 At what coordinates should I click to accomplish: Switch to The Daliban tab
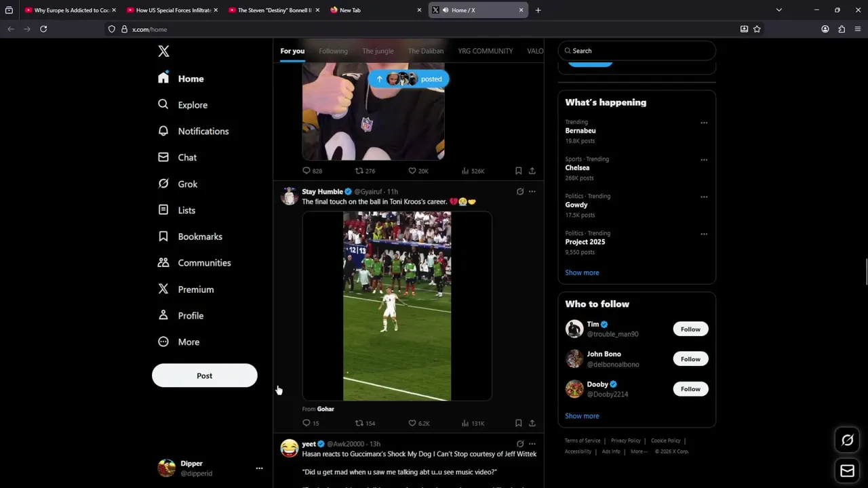tap(426, 51)
